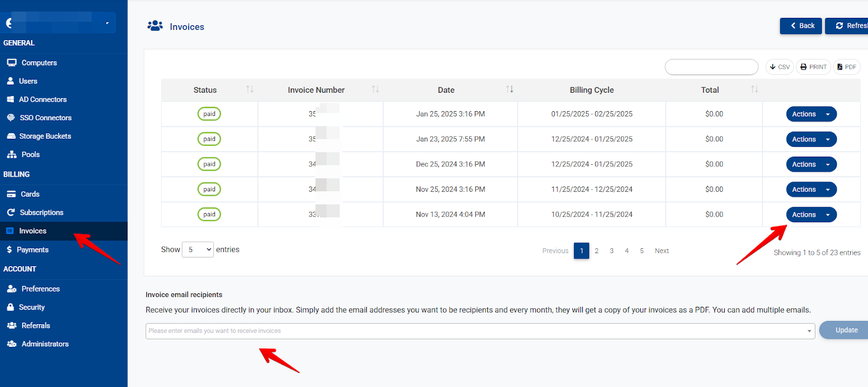This screenshot has height=387, width=868.
Task: Toggle sort order on Date column
Action: (509, 89)
